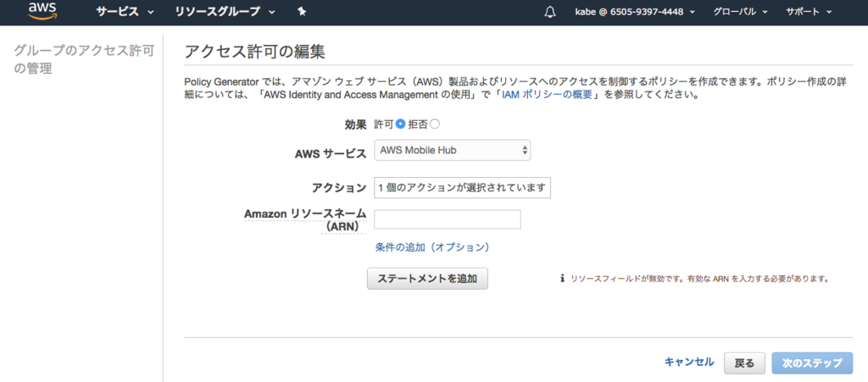The height and width of the screenshot is (382, 868).
Task: Click the ステートメントを追加 button
Action: (427, 279)
